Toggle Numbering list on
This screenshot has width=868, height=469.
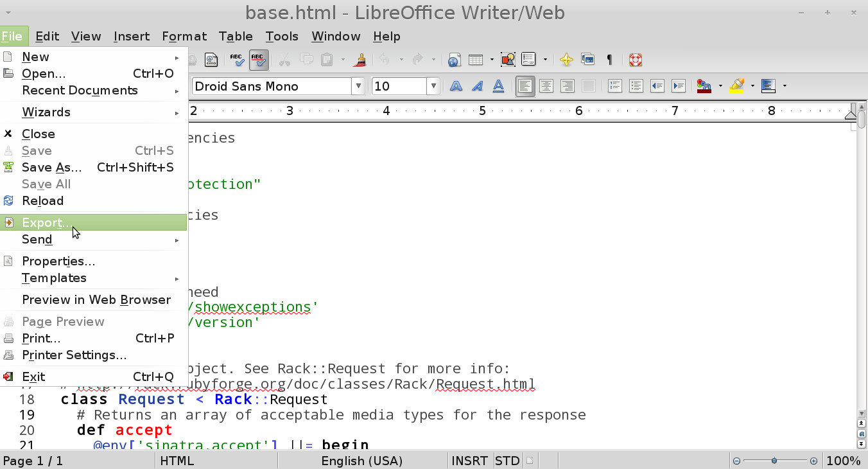[x=615, y=86]
